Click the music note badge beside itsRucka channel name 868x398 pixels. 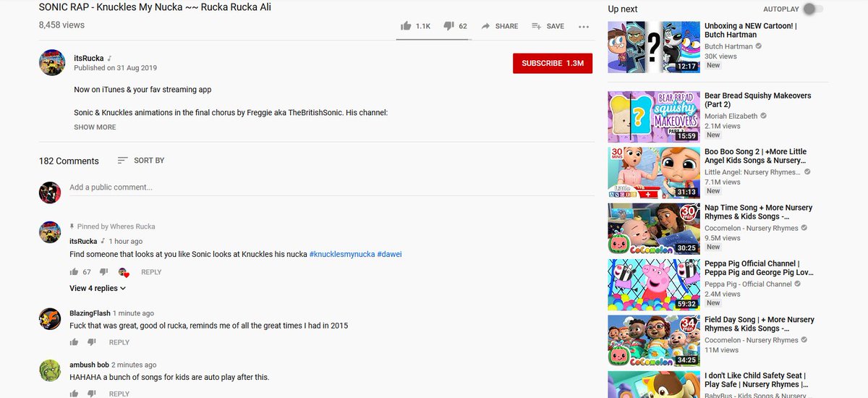click(110, 59)
